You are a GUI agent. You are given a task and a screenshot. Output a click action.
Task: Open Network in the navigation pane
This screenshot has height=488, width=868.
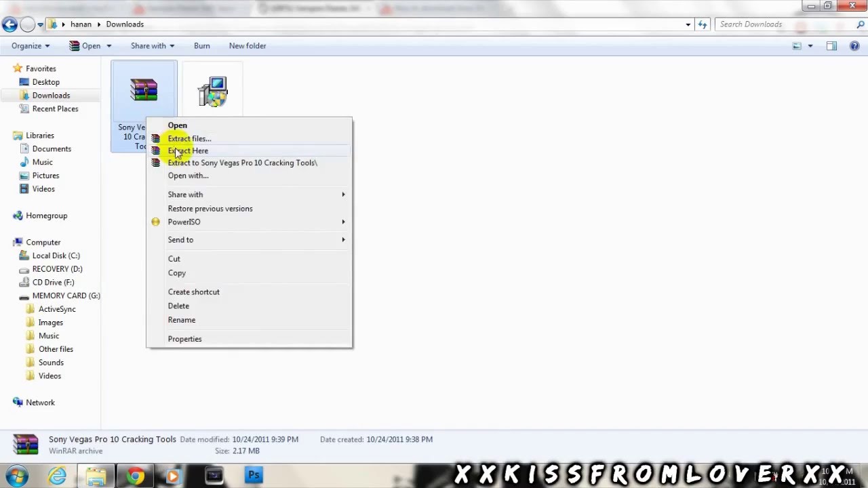pyautogui.click(x=40, y=403)
